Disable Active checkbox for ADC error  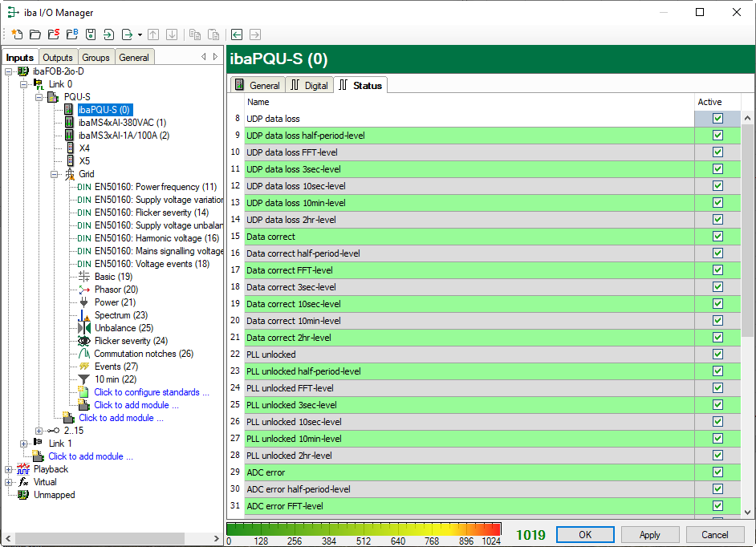pos(717,472)
